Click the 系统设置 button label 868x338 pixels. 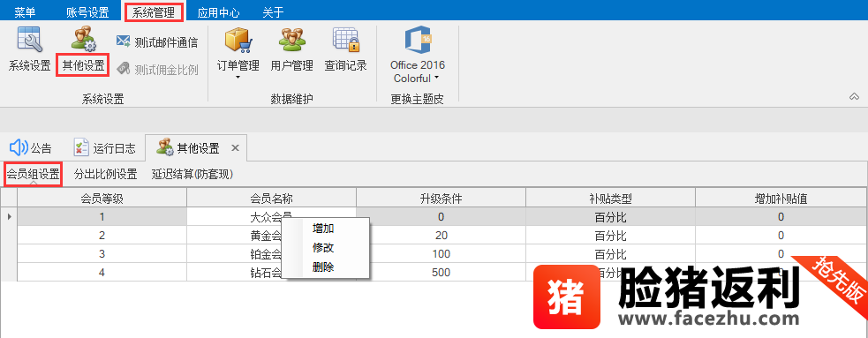pyautogui.click(x=29, y=66)
